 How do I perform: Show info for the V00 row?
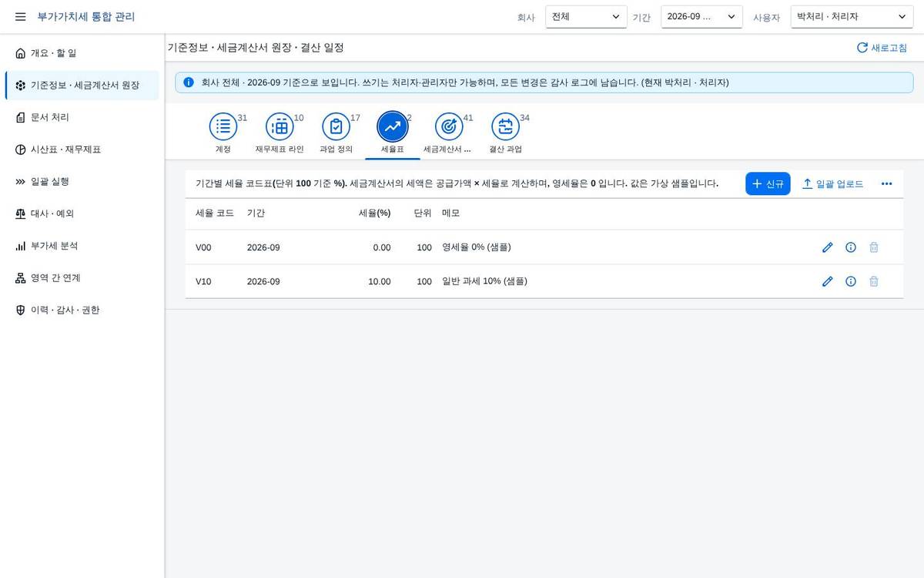click(x=851, y=247)
